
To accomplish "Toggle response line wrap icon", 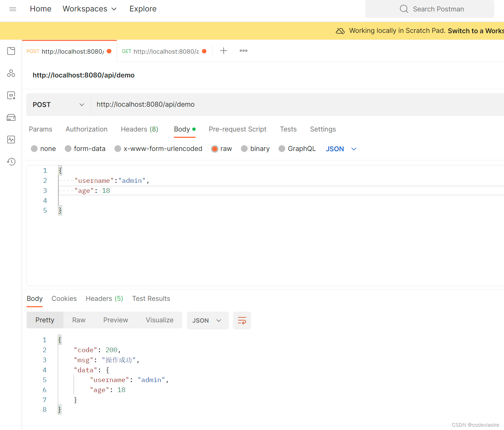I will click(242, 320).
